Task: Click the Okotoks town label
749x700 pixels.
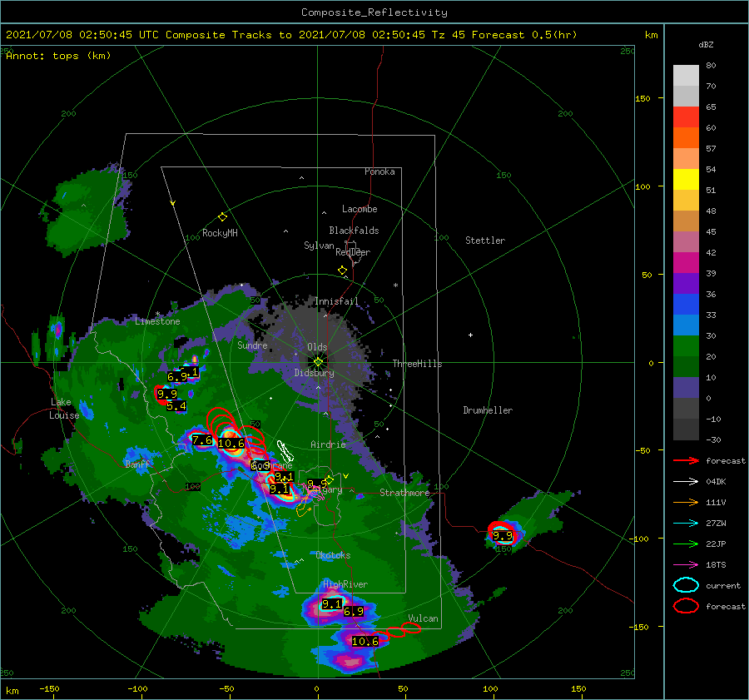Action: [x=333, y=555]
